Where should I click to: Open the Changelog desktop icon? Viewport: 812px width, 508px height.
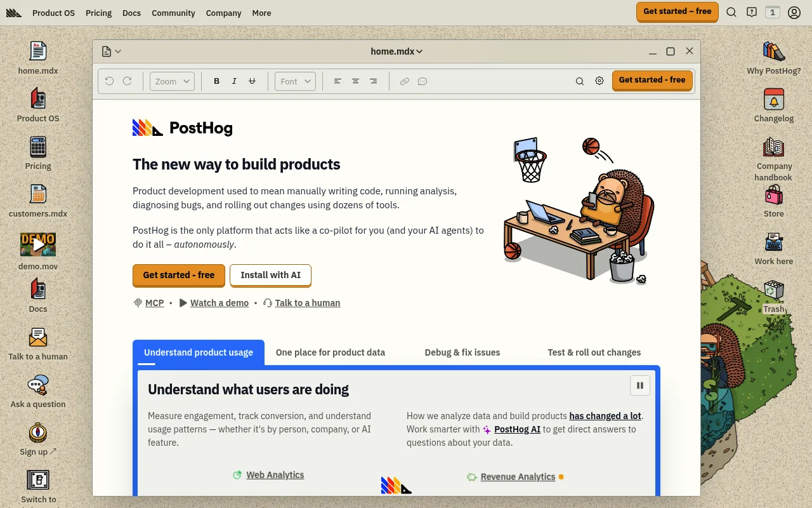[x=774, y=105]
